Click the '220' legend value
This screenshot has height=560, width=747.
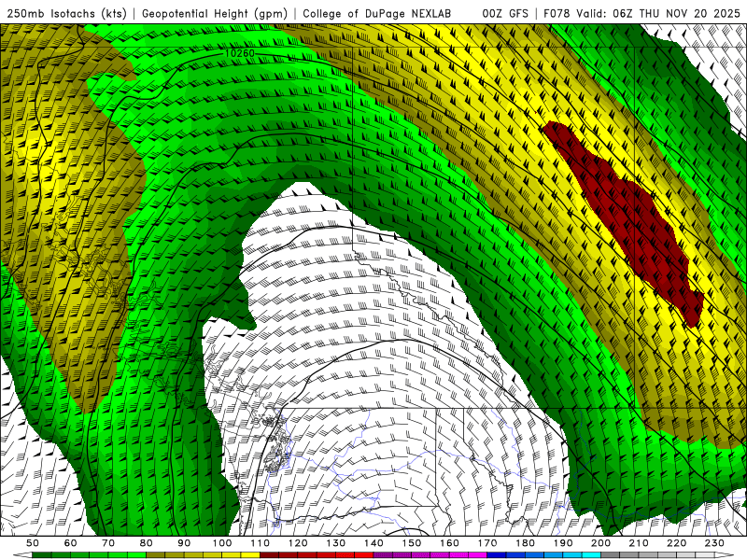[676, 543]
